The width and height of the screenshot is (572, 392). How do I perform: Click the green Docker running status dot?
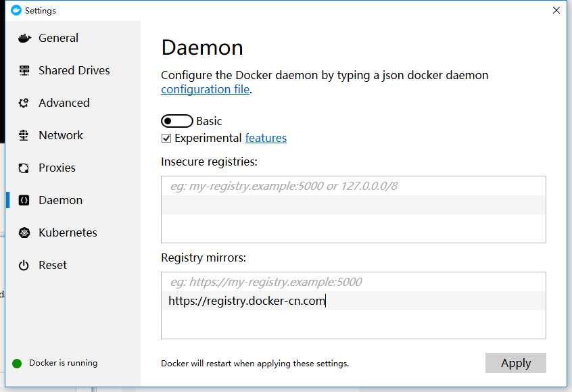(x=17, y=364)
